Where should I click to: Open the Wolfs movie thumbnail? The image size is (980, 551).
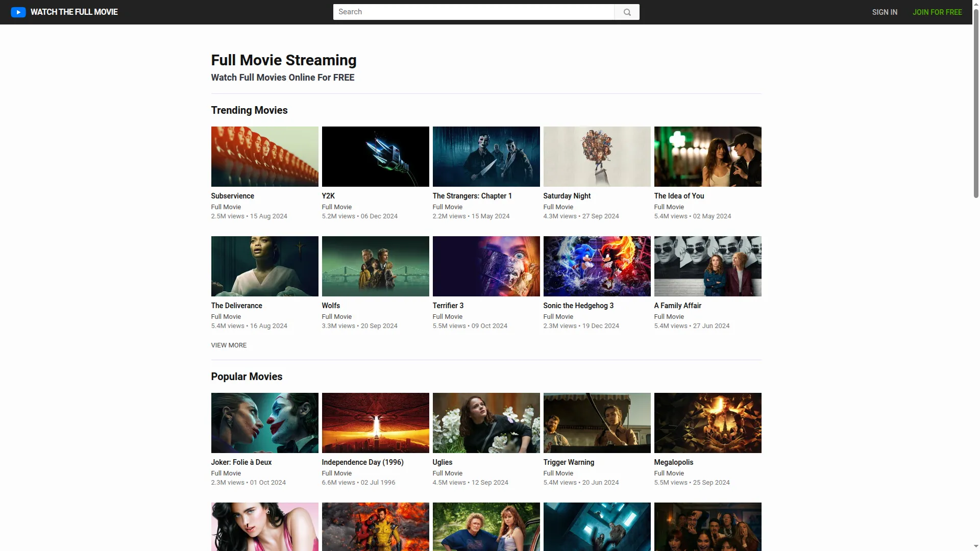point(375,266)
